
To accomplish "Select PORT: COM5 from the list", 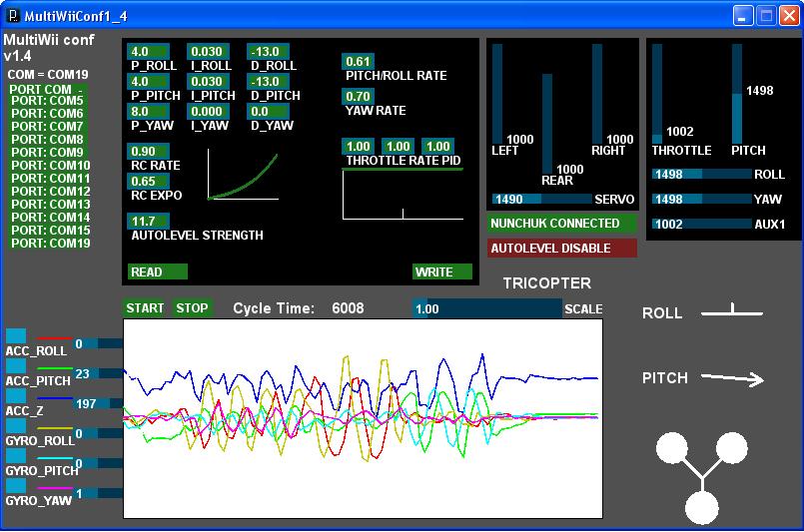I will (47, 101).
